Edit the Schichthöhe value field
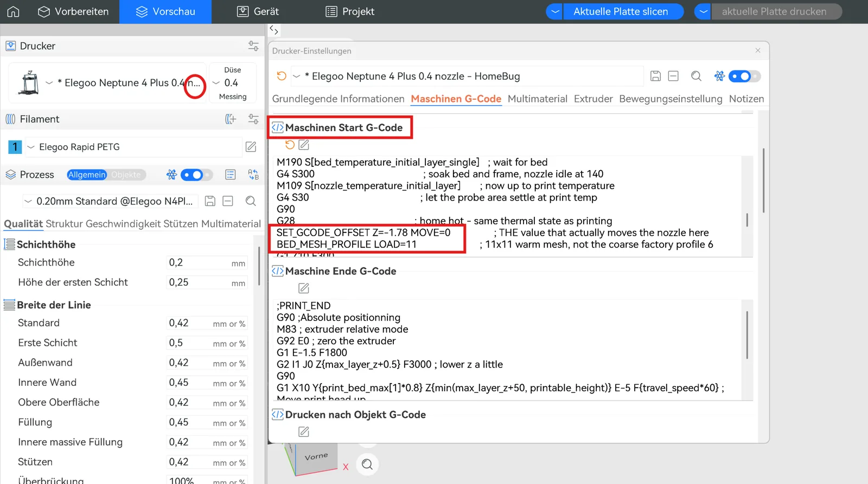Screen dimensions: 868x484 click(x=207, y=263)
